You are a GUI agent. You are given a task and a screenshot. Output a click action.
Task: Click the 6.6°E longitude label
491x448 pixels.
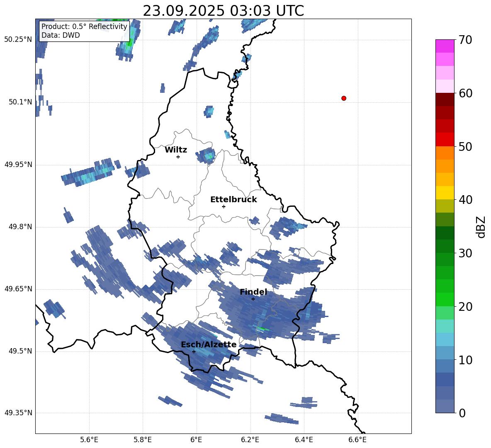357,440
